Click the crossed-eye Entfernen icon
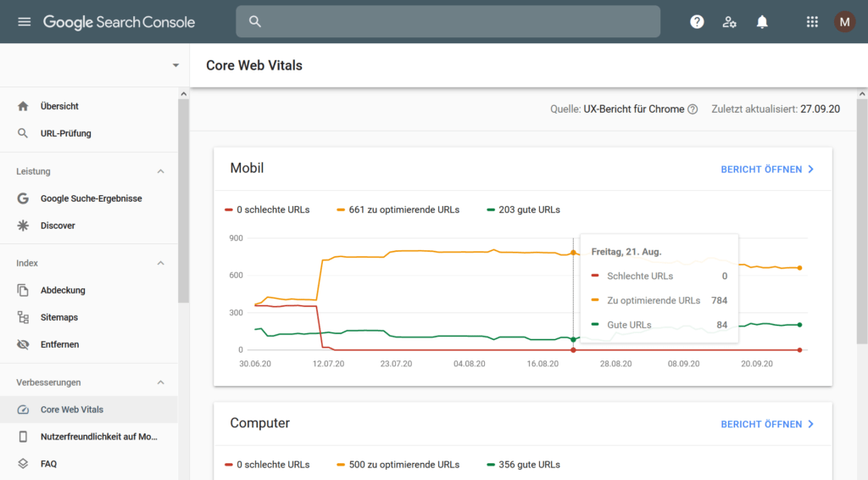 pos(23,344)
